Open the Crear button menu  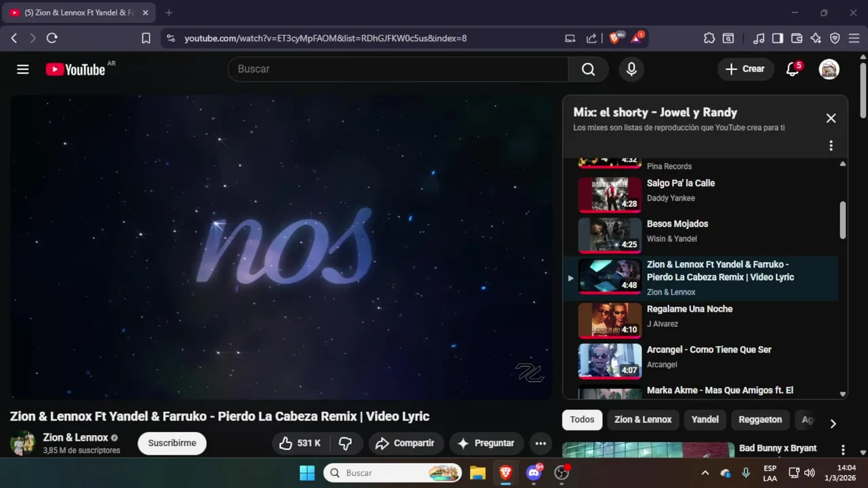[745, 69]
